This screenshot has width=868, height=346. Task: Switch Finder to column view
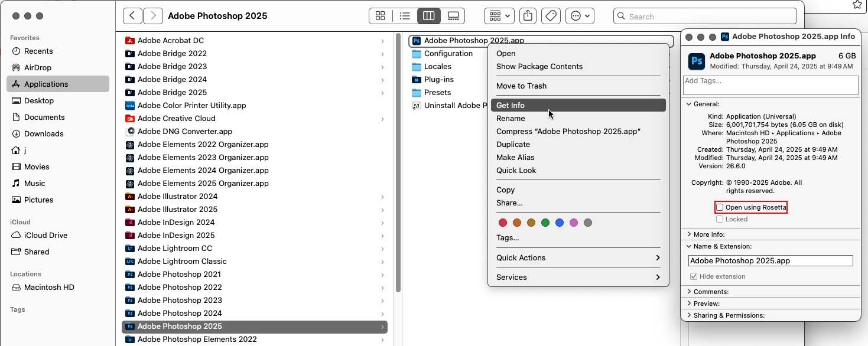click(x=429, y=16)
